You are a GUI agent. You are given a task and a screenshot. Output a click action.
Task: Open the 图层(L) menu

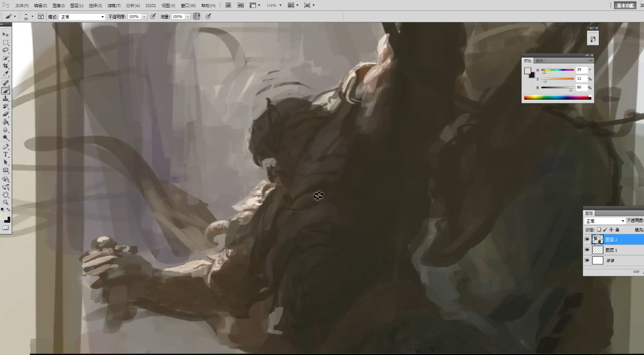[77, 6]
